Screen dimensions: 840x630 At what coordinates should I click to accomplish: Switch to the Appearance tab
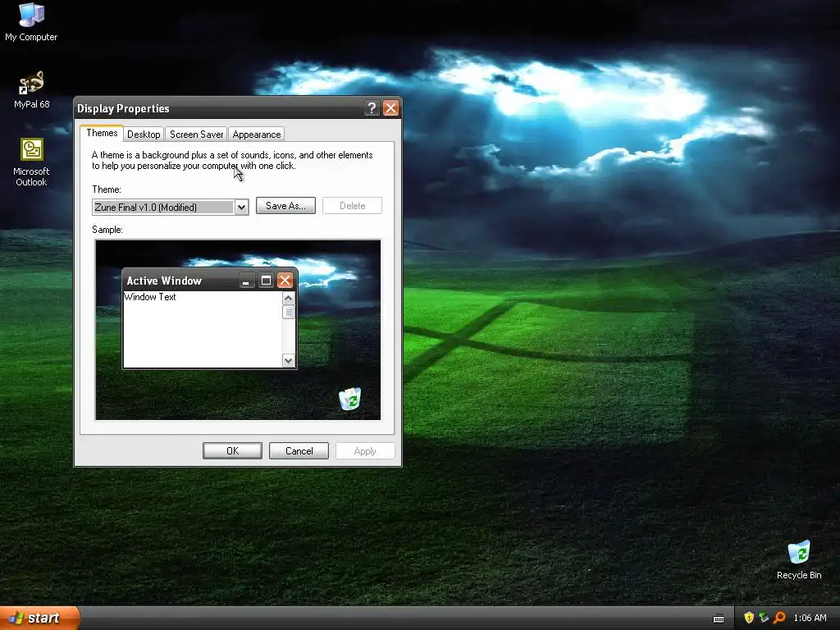click(257, 135)
